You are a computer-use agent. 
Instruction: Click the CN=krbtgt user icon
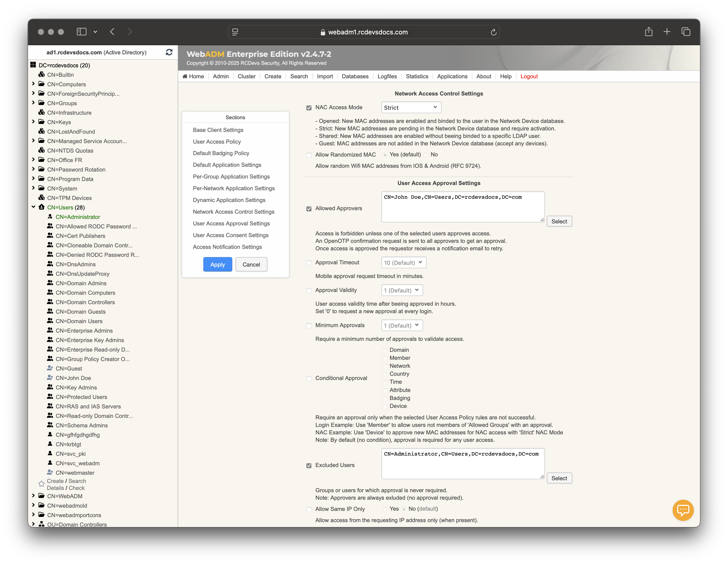50,444
